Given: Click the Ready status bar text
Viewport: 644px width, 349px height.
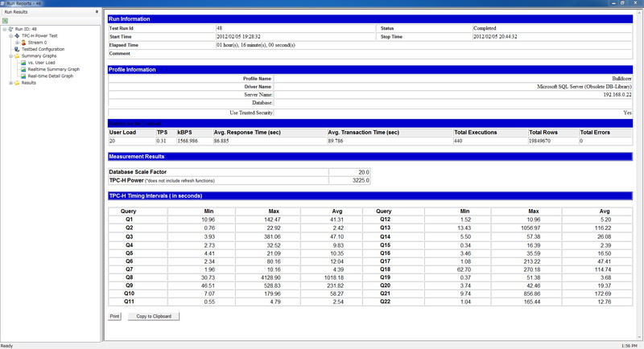Looking at the screenshot, I should (x=6, y=346).
